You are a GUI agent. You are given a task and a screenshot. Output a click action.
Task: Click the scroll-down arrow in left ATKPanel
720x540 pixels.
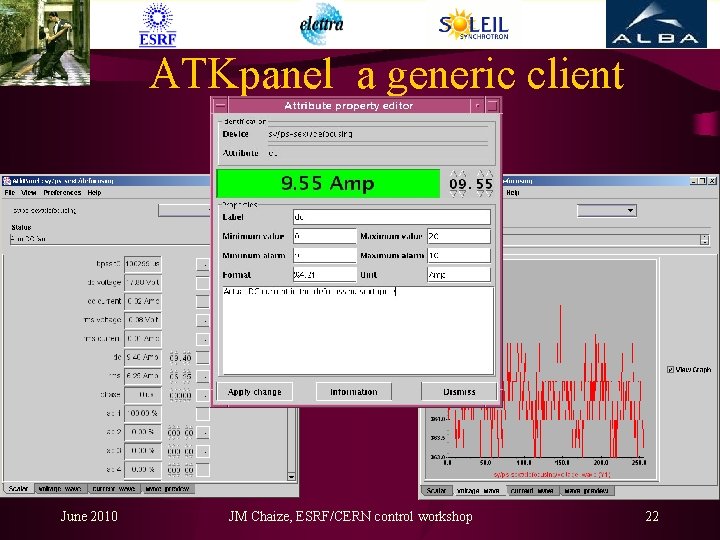point(291,477)
